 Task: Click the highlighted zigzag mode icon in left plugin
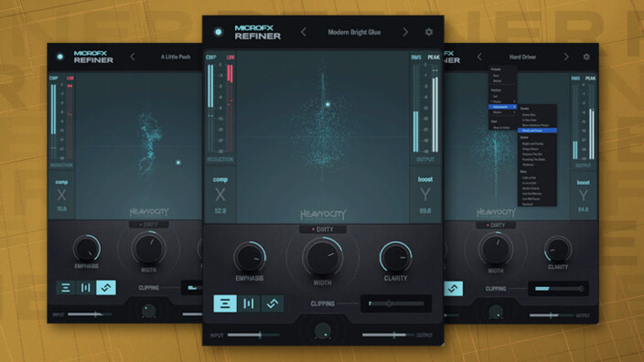pyautogui.click(x=106, y=288)
